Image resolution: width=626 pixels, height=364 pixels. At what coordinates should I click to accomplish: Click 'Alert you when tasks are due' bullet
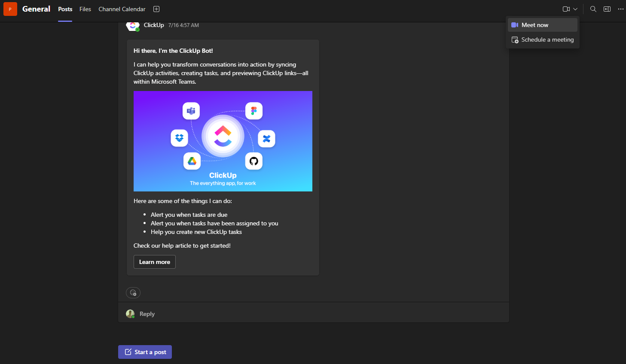(x=189, y=215)
